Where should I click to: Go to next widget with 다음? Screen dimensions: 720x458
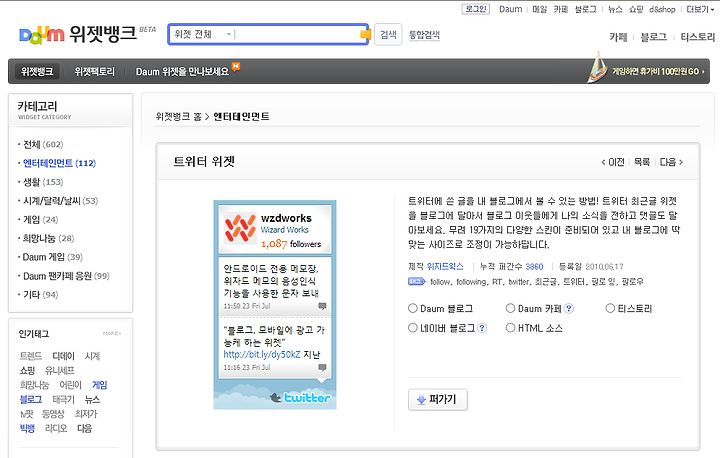pos(671,162)
